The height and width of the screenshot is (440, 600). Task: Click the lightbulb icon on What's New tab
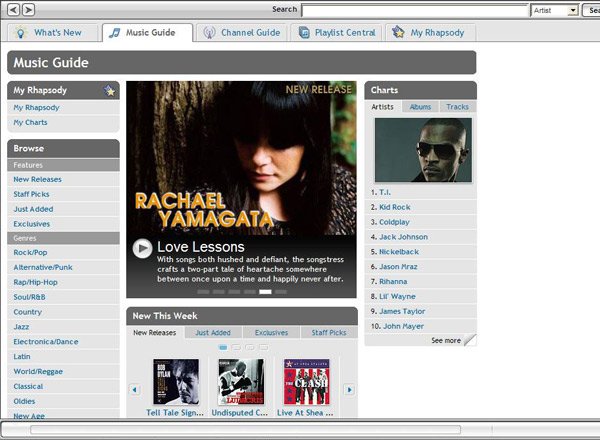tap(21, 33)
